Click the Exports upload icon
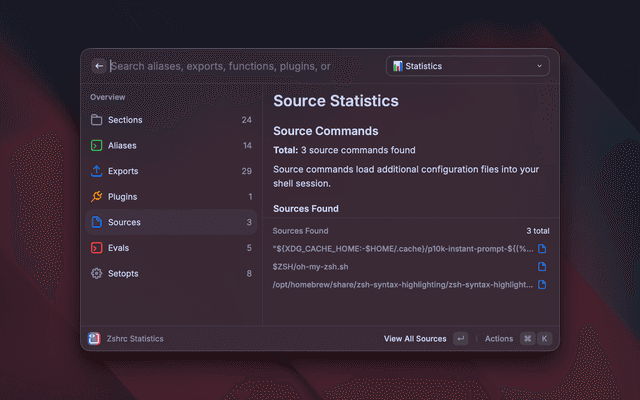This screenshot has height=400, width=640. (97, 171)
